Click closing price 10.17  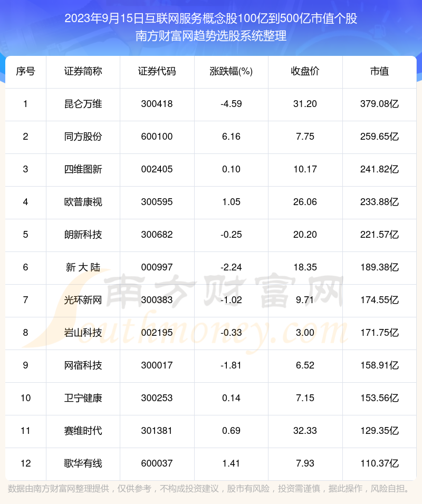click(305, 169)
